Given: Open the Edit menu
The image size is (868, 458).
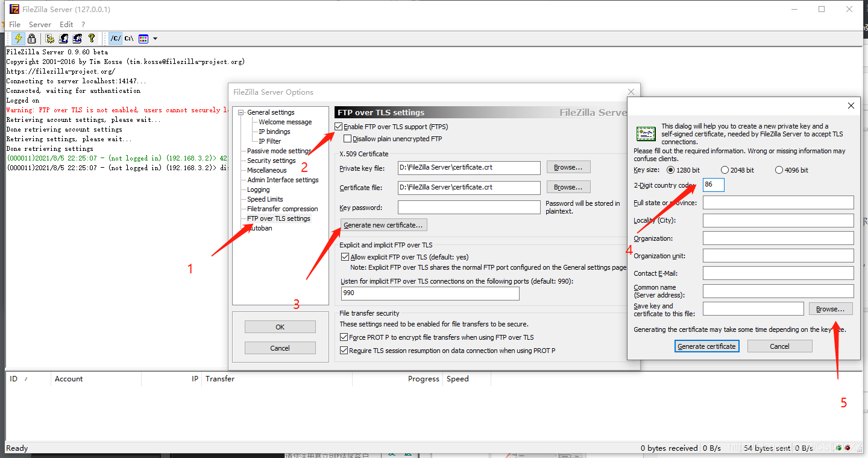Looking at the screenshot, I should coord(66,24).
